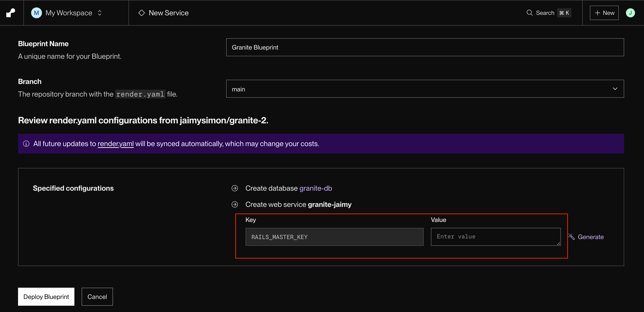Image resolution: width=644 pixels, height=312 pixels.
Task: Click the New Service diamond icon
Action: (142, 13)
